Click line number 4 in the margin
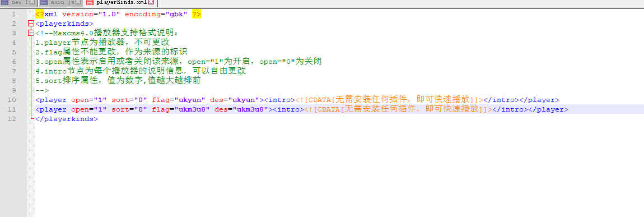 (14, 43)
